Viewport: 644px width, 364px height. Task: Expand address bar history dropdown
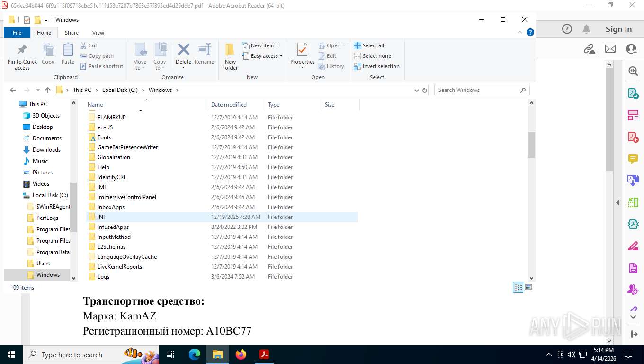click(417, 90)
